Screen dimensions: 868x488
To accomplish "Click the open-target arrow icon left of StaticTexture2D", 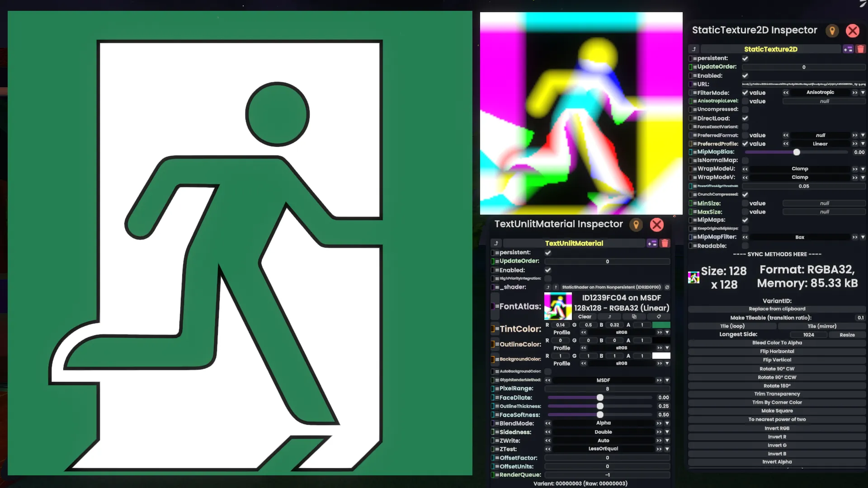I will click(x=694, y=49).
